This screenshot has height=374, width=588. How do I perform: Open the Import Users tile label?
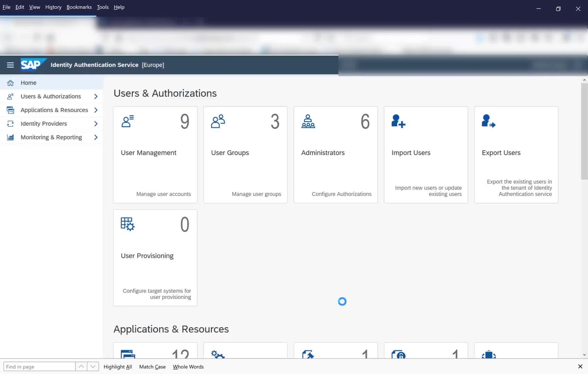411,153
